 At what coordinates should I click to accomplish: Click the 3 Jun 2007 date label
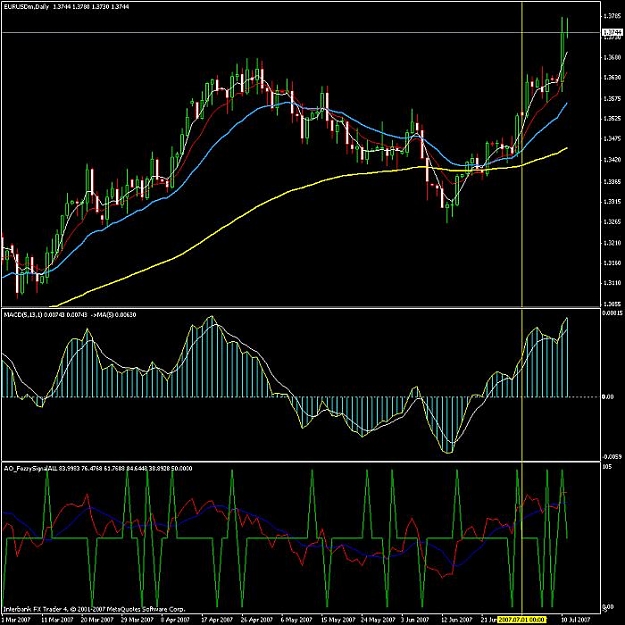coord(415,620)
